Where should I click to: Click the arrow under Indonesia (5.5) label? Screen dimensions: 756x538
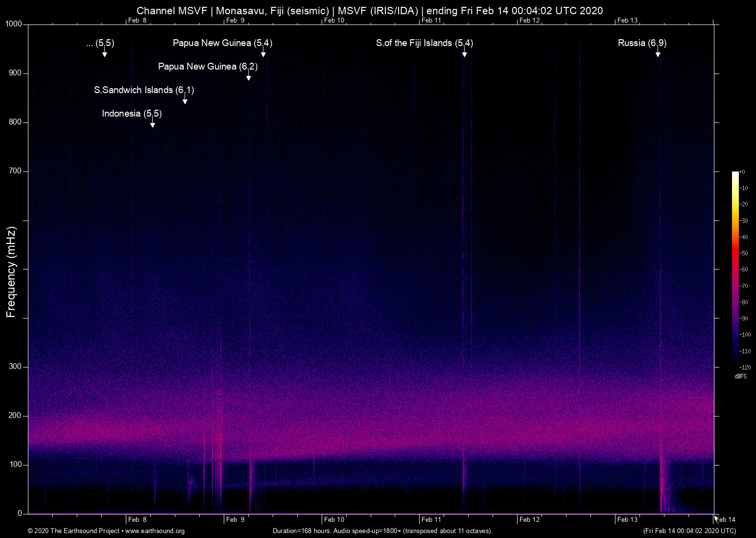point(153,124)
